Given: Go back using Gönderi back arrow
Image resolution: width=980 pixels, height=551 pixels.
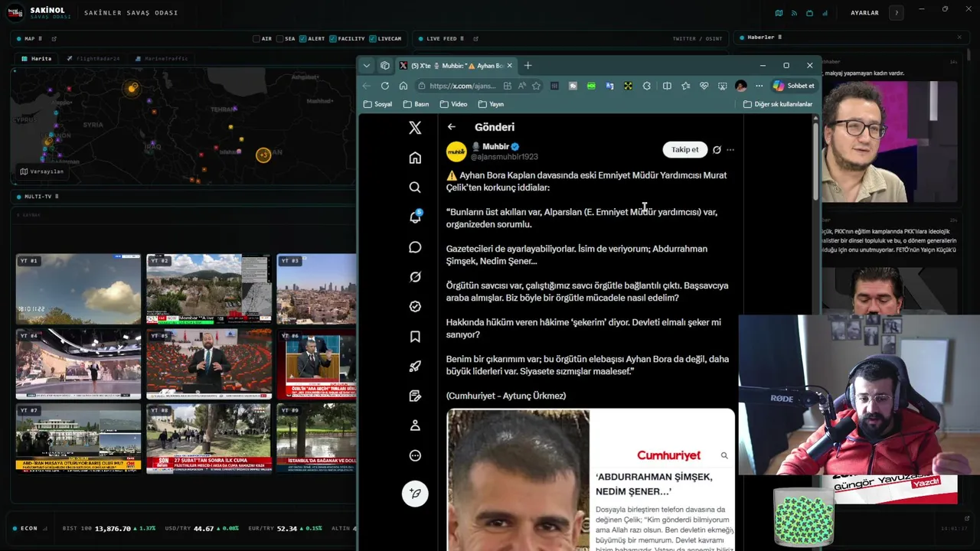Looking at the screenshot, I should [452, 127].
